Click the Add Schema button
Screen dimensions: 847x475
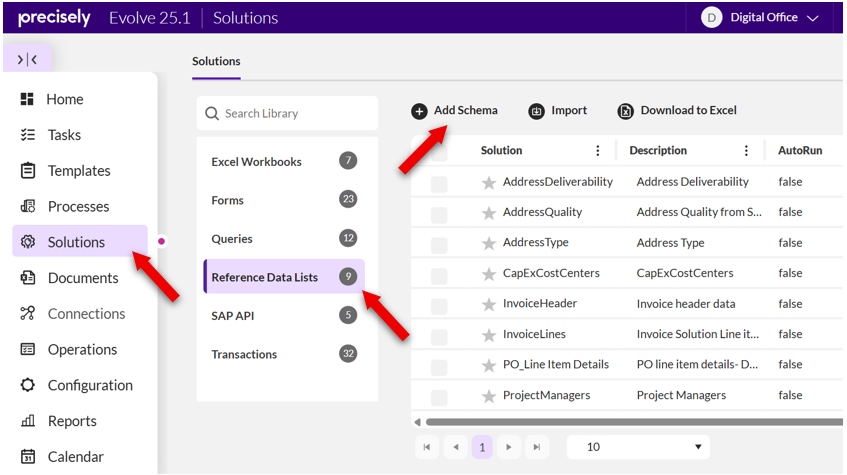click(x=454, y=111)
